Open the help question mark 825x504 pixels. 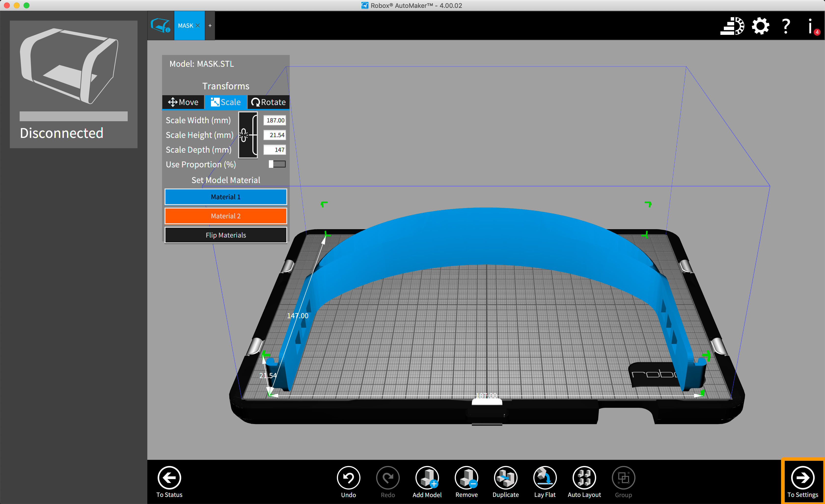(x=786, y=26)
